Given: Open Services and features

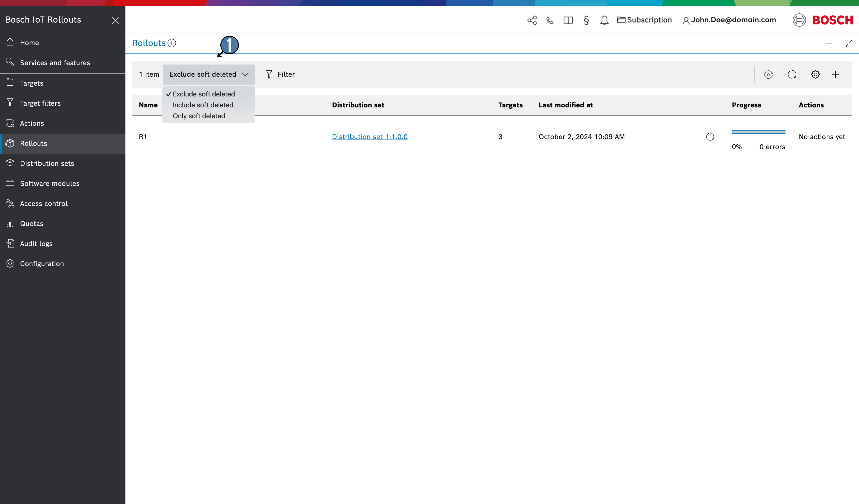Looking at the screenshot, I should tap(63, 63).
